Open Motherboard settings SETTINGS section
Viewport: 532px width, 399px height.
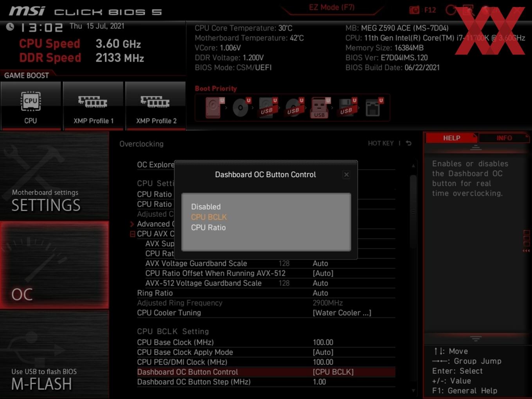click(54, 176)
